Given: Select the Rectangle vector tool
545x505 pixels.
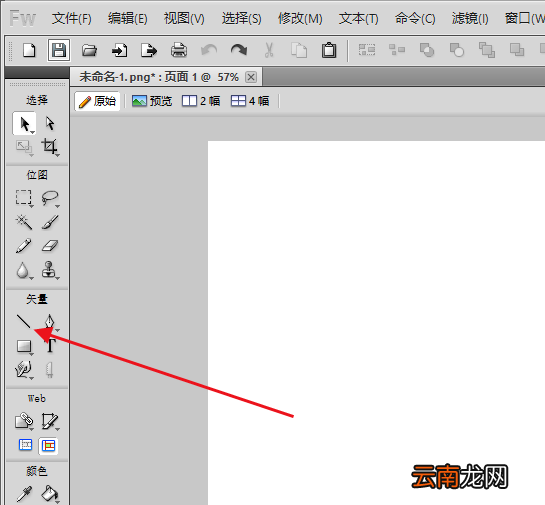Looking at the screenshot, I should point(24,347).
